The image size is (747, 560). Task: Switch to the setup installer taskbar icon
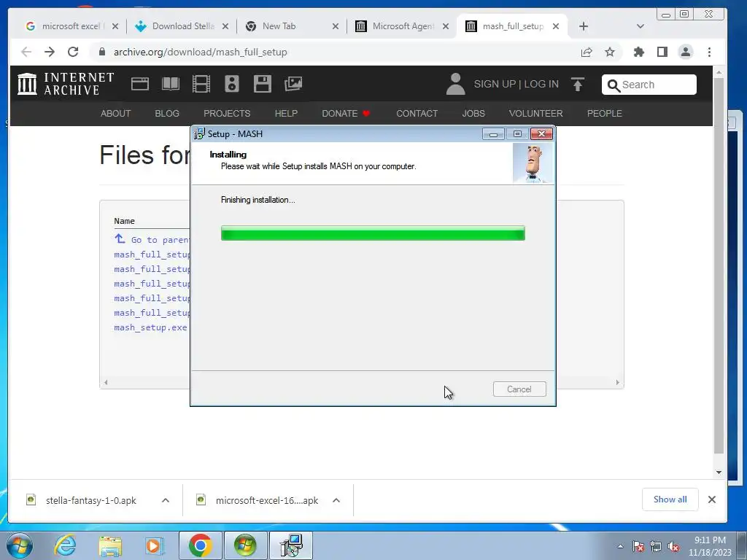click(291, 545)
